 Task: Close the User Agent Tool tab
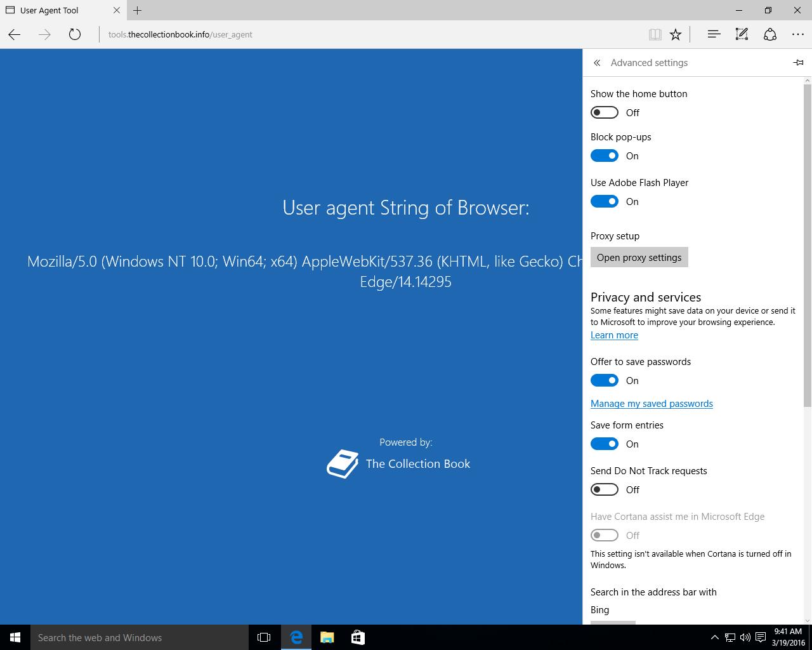click(117, 10)
